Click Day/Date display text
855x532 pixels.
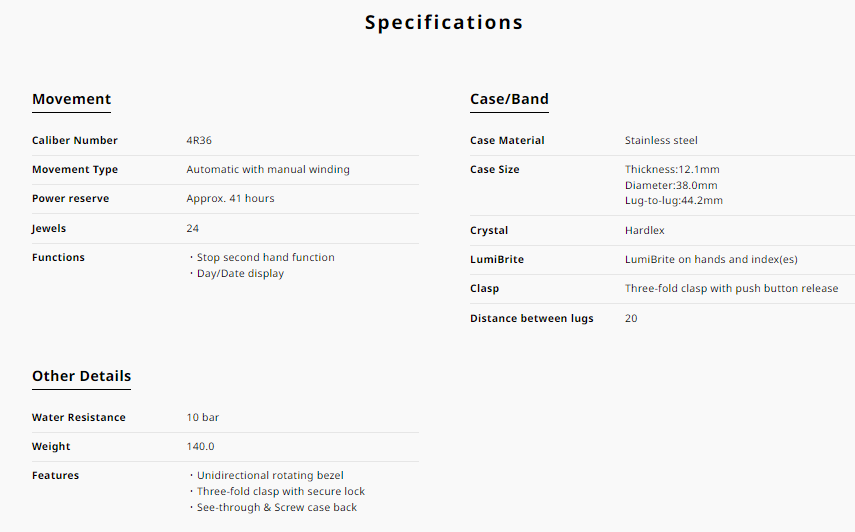(x=240, y=274)
